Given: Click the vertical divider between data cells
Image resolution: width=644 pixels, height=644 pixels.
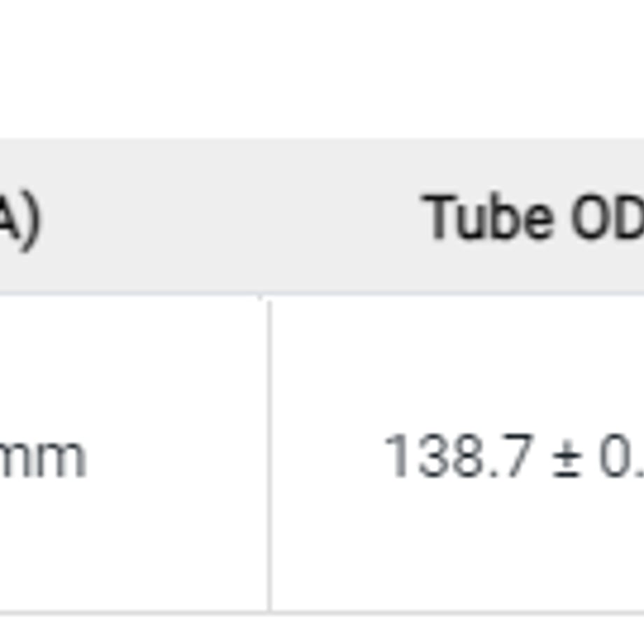Looking at the screenshot, I should pos(269,455).
